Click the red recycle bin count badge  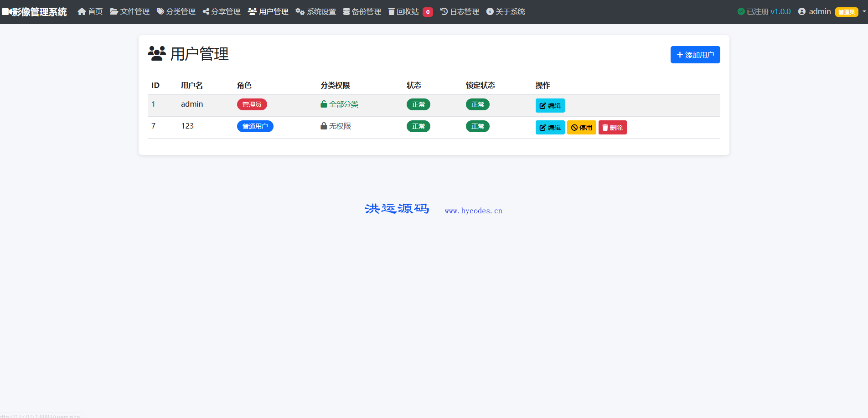click(428, 12)
